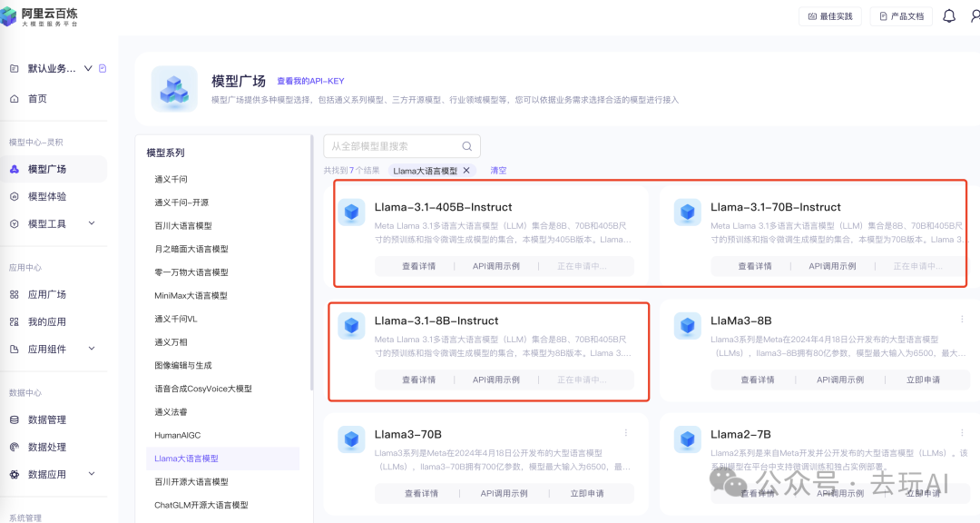Select Llama大语言模型 series
Image resolution: width=980 pixels, height=523 pixels.
222,459
